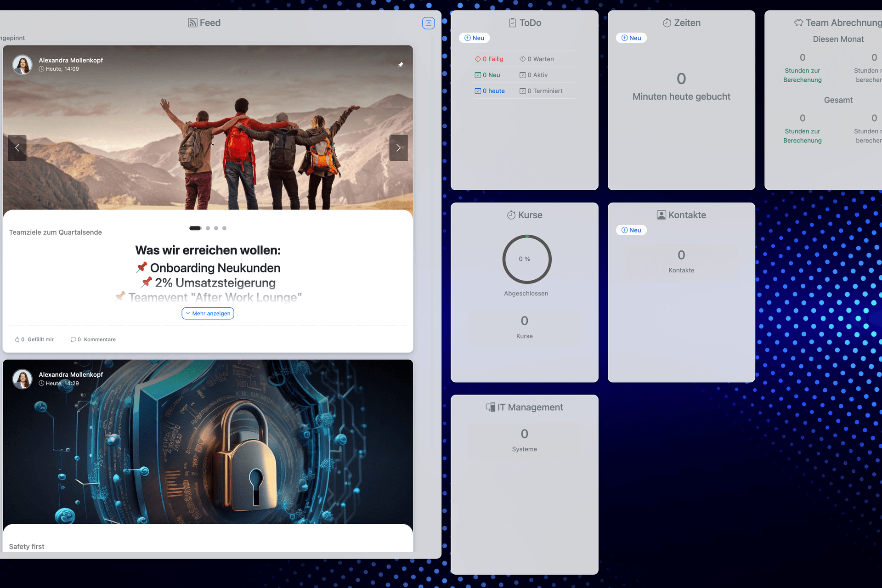Open the Feed widget expand icon
Image resolution: width=882 pixels, height=588 pixels.
[x=428, y=23]
